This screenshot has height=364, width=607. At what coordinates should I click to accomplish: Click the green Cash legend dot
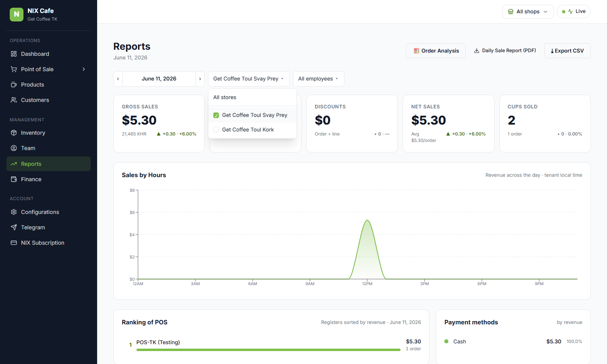pyautogui.click(x=446, y=341)
